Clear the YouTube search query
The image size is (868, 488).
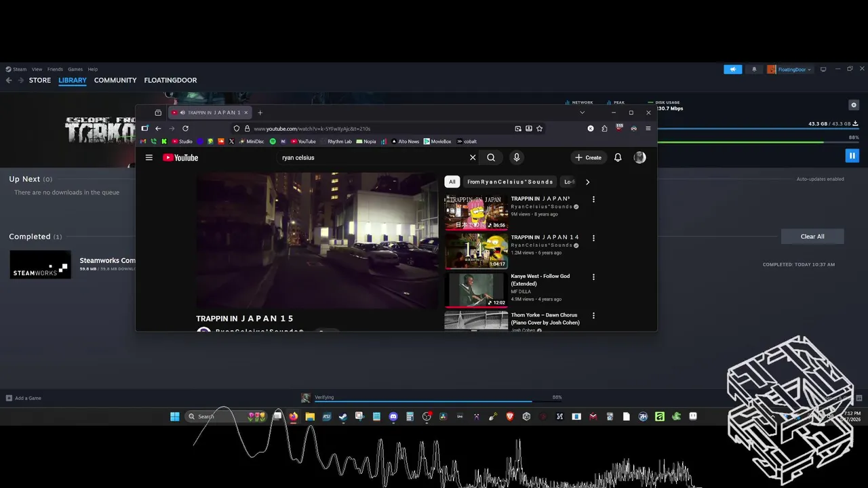[473, 157]
